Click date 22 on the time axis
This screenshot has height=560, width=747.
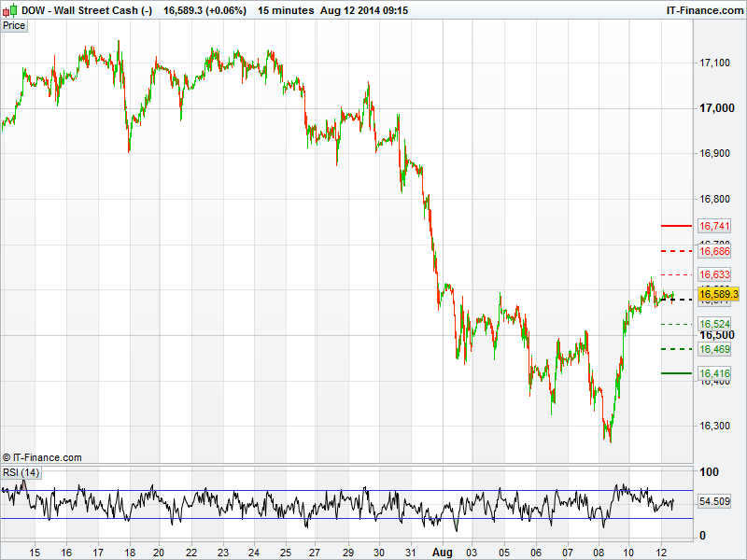pos(191,553)
